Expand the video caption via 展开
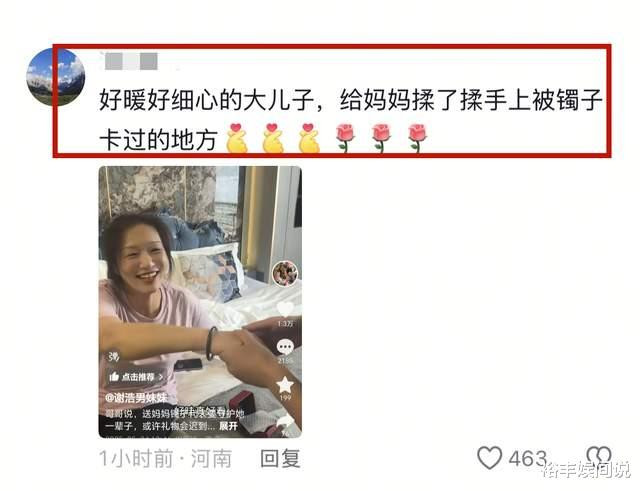This screenshot has width=640, height=491. click(x=229, y=426)
